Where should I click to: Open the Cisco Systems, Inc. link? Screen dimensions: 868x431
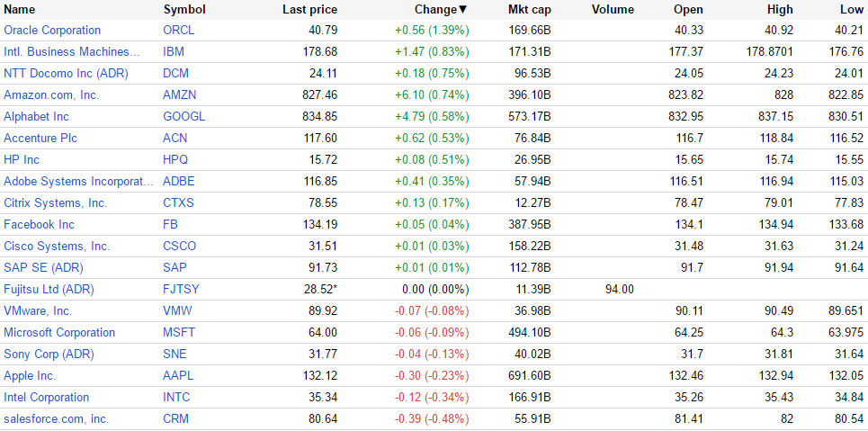point(57,247)
